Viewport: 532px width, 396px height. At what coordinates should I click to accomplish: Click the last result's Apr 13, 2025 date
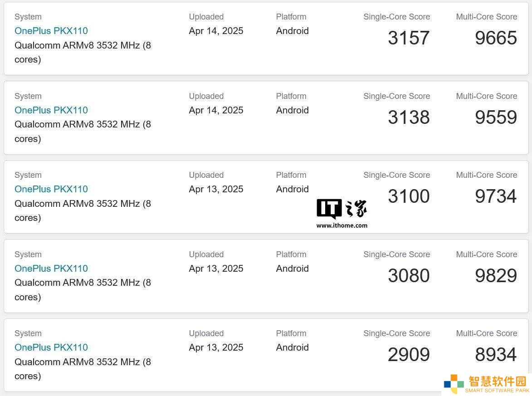pyautogui.click(x=216, y=347)
